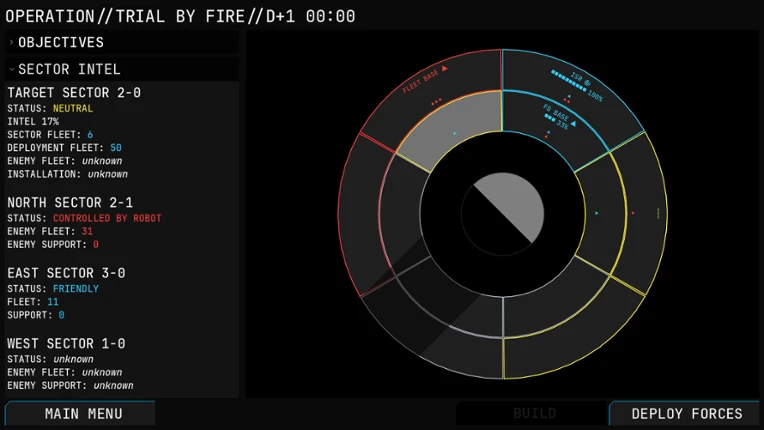
Task: Select the blue FO BASE triangle icon
Action: coord(573,123)
